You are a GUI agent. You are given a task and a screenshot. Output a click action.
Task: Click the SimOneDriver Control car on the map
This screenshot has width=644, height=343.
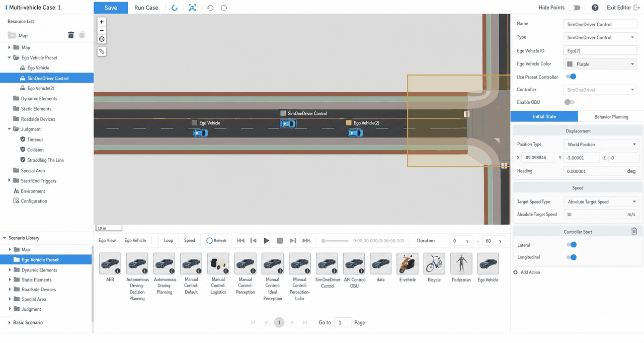[x=288, y=124]
